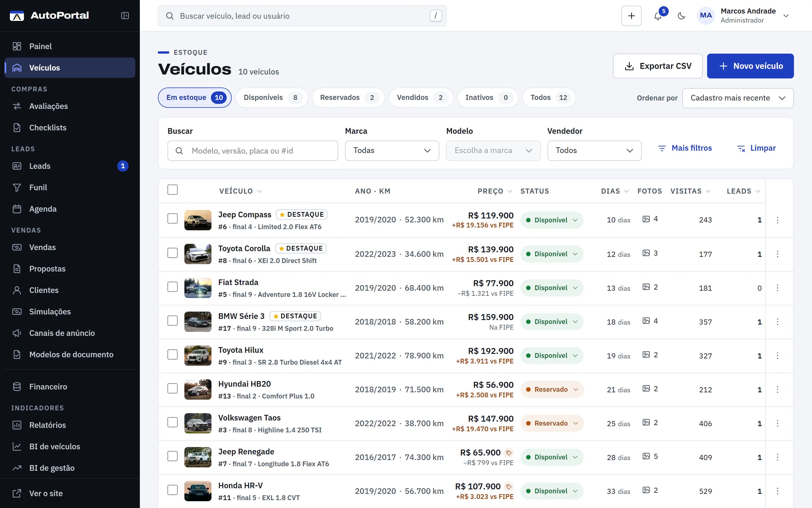This screenshot has width=812, height=508.
Task: Open the Agenda sidebar item
Action: 70,209
